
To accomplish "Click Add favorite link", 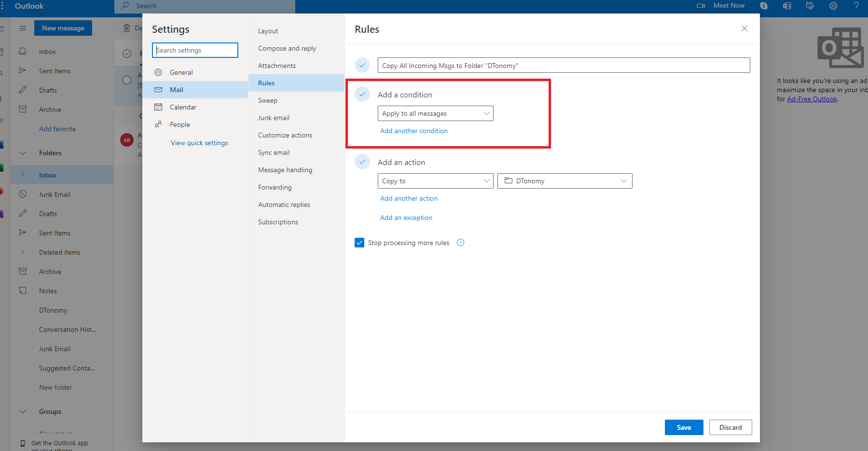I will click(x=57, y=129).
